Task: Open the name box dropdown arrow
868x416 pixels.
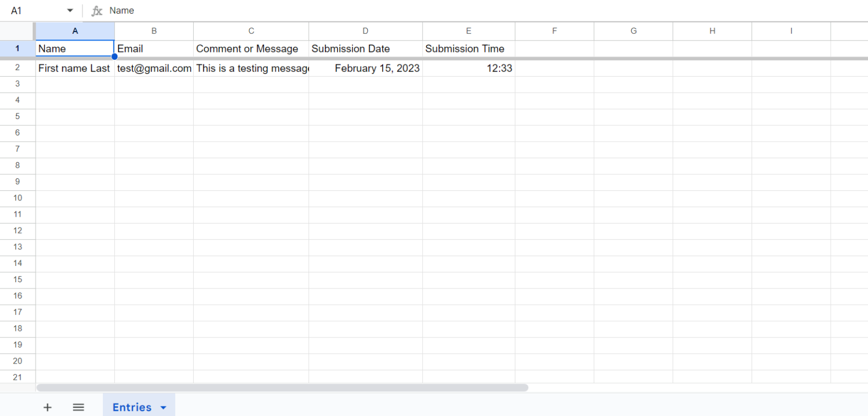Action: tap(70, 10)
